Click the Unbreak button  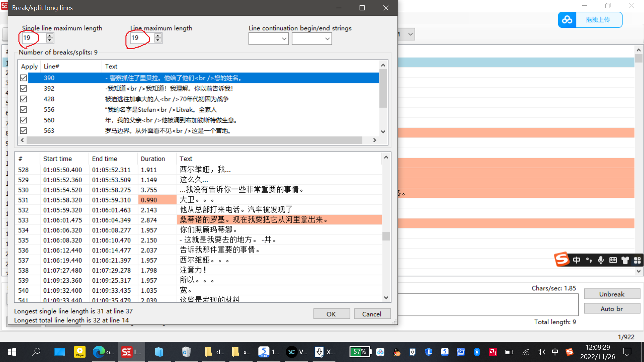coord(612,294)
